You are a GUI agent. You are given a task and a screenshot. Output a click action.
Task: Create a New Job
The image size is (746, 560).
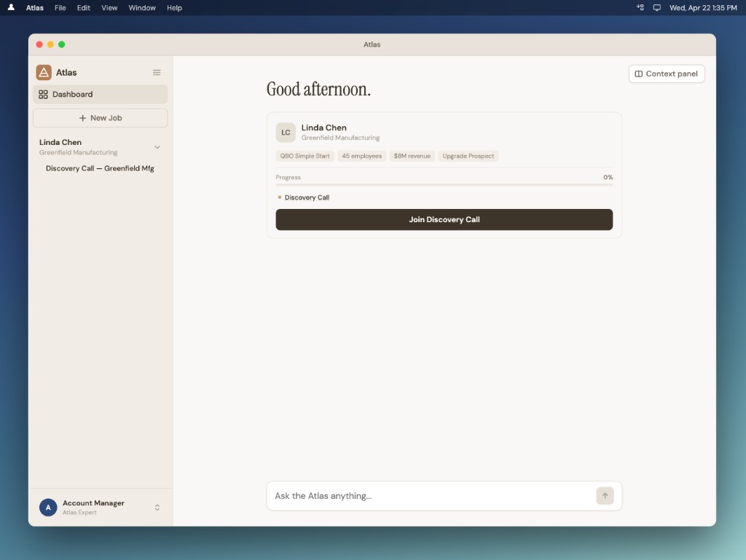click(x=101, y=118)
